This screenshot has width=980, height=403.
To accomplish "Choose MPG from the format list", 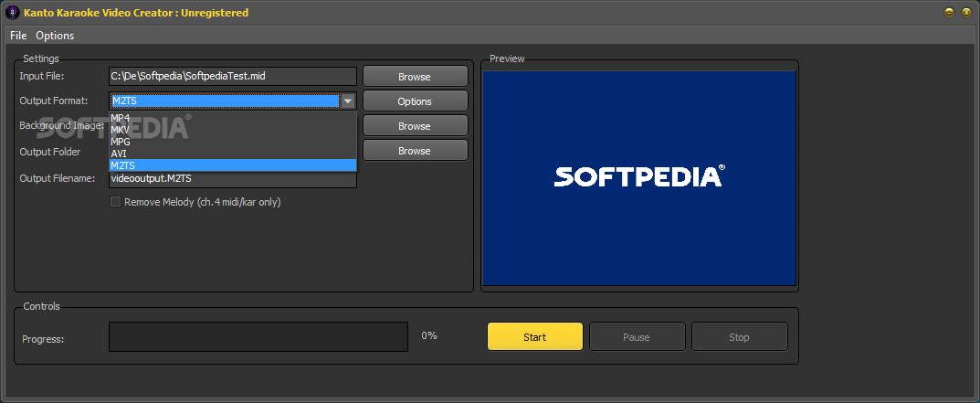I will click(x=233, y=142).
